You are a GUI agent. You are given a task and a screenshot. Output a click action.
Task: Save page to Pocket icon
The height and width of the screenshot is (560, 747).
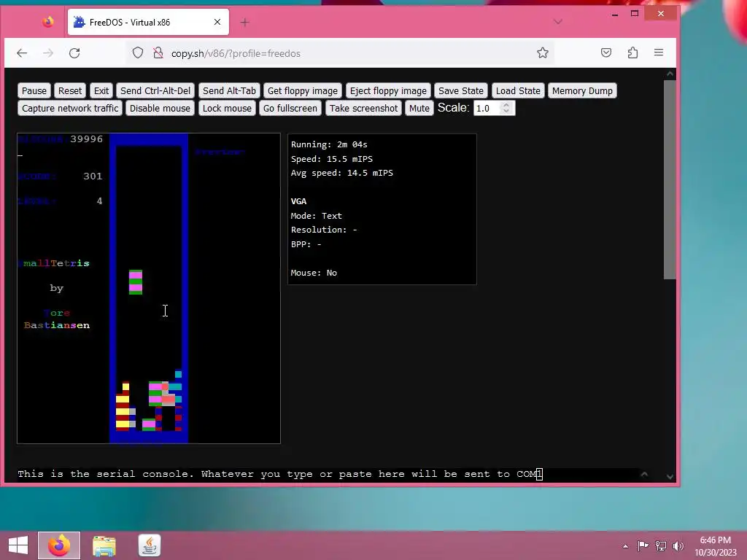click(606, 52)
